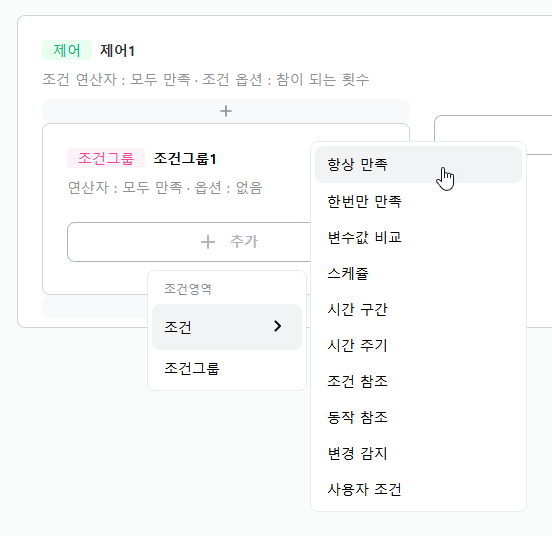Click the pink 조건그룹 tag
552x536 pixels.
[x=106, y=158]
